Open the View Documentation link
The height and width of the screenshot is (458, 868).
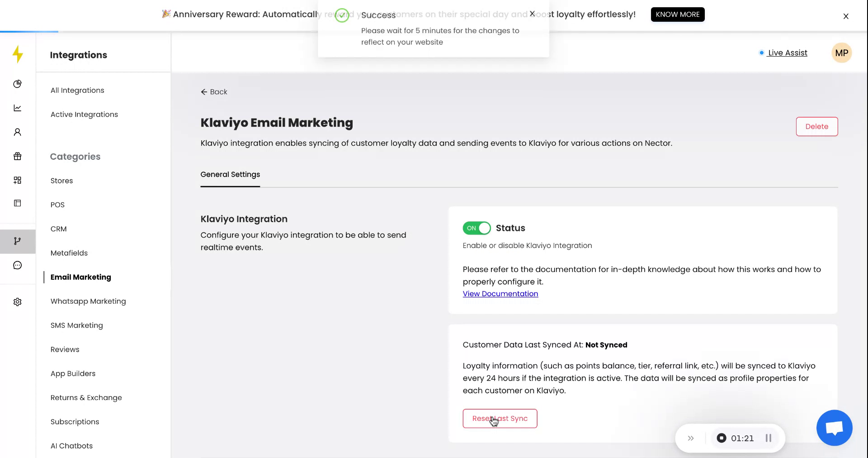pyautogui.click(x=500, y=294)
